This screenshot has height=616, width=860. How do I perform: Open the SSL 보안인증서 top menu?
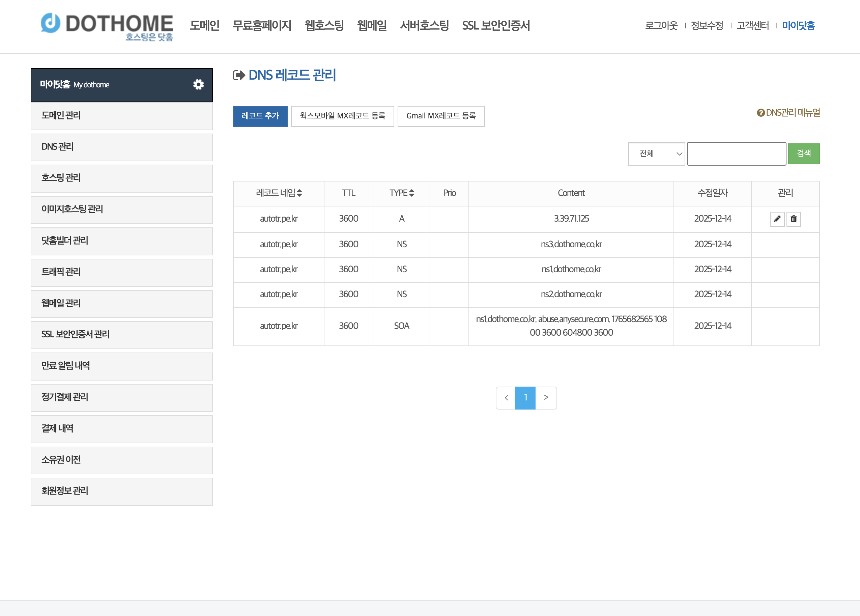(x=496, y=25)
